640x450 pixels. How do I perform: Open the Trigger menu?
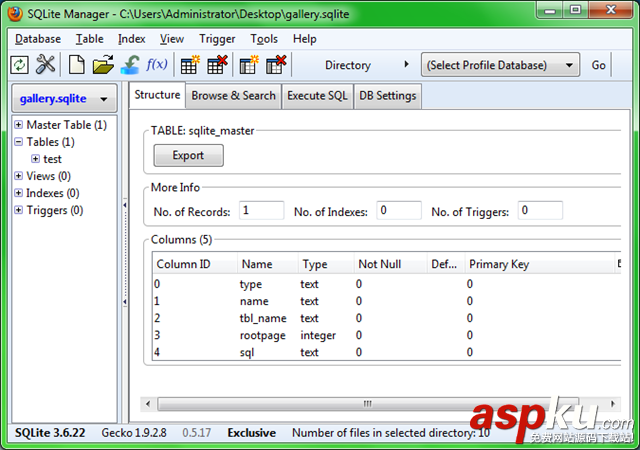(x=217, y=39)
